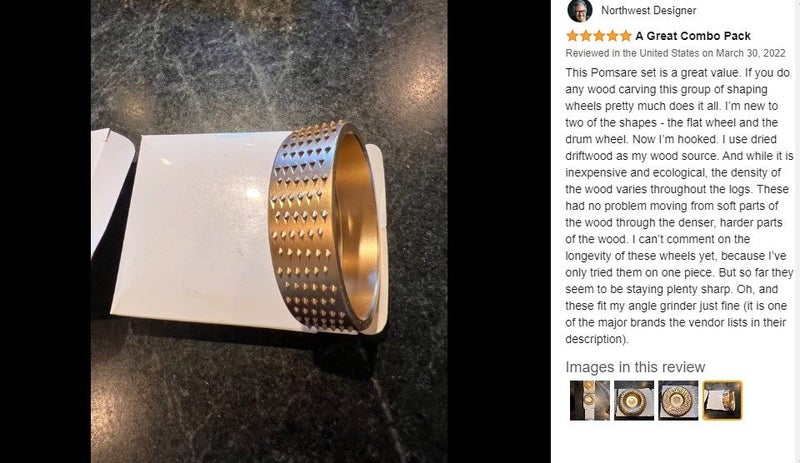Open Northwest Designer's profile avatar
This screenshot has height=463, width=800.
tap(580, 10)
